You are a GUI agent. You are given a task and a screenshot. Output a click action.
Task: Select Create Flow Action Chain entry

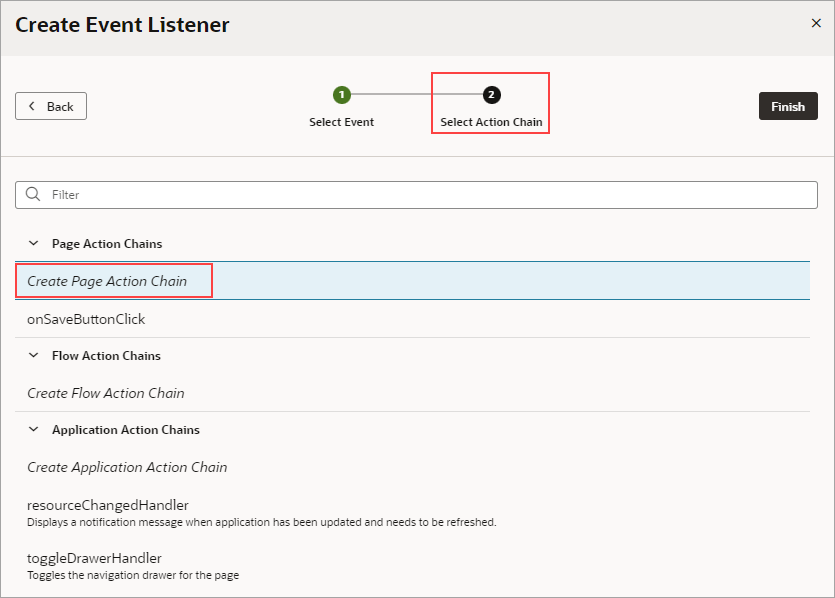pos(105,393)
